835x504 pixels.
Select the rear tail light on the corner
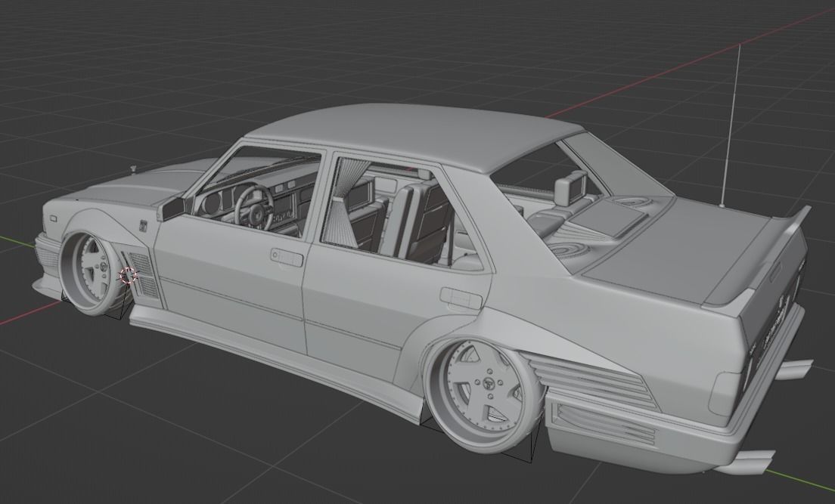725,393
